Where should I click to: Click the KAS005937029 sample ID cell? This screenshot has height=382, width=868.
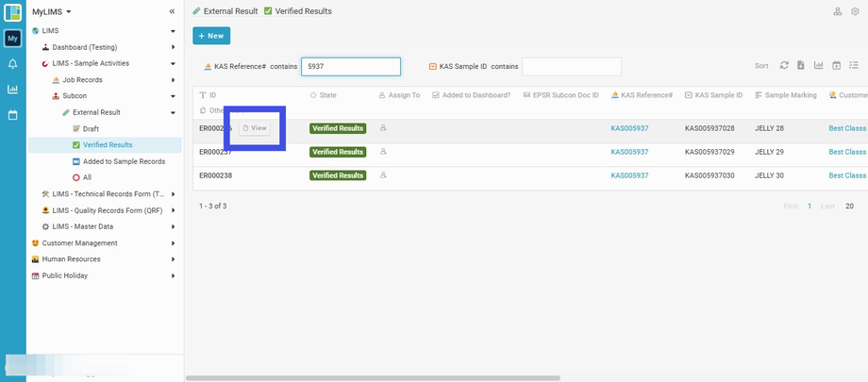pyautogui.click(x=709, y=152)
